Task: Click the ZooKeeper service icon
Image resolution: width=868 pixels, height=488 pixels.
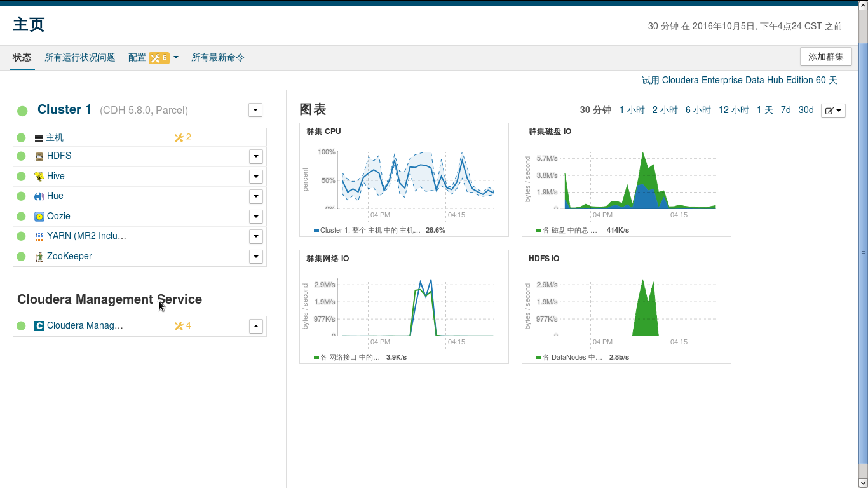Action: [39, 256]
